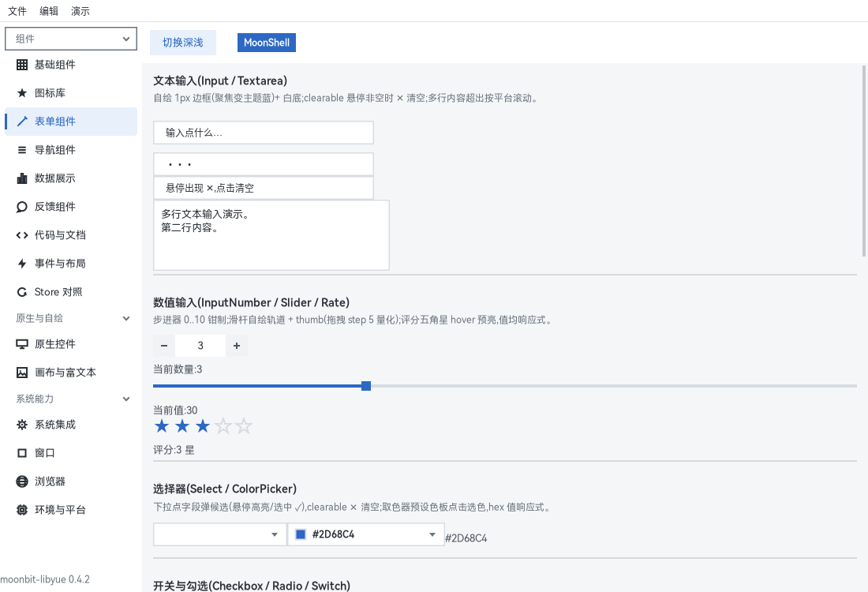This screenshot has width=868, height=592.
Task: Click the lightning bolt icon for 事件与布局
Action: pos(22,264)
